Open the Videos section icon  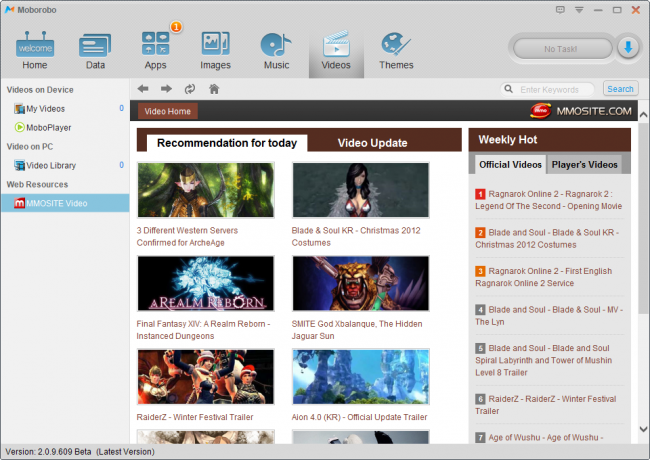pyautogui.click(x=336, y=51)
